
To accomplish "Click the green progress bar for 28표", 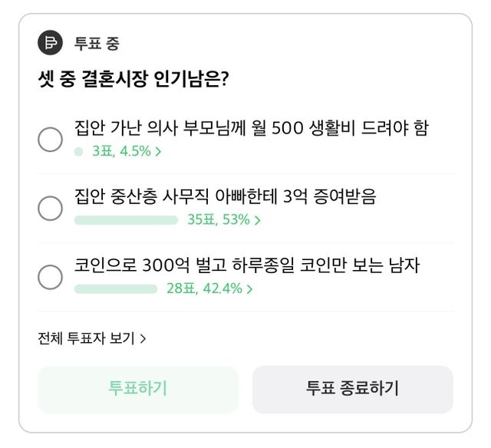I will 116,289.
